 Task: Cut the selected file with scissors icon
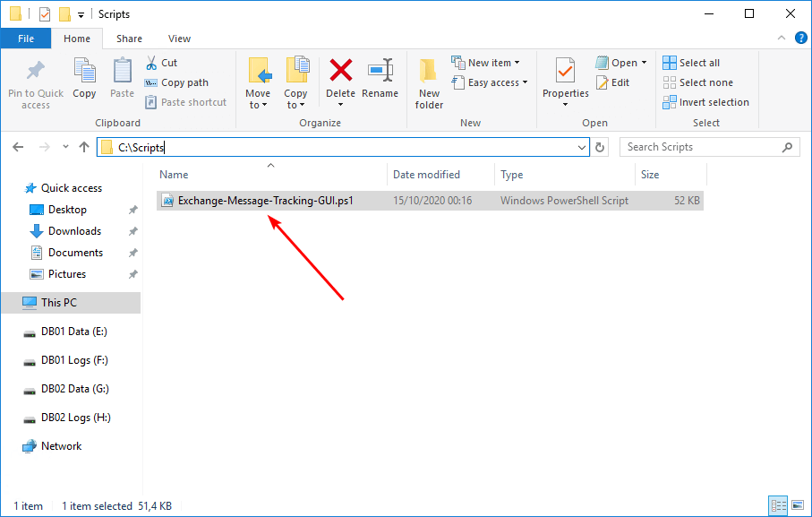click(161, 63)
